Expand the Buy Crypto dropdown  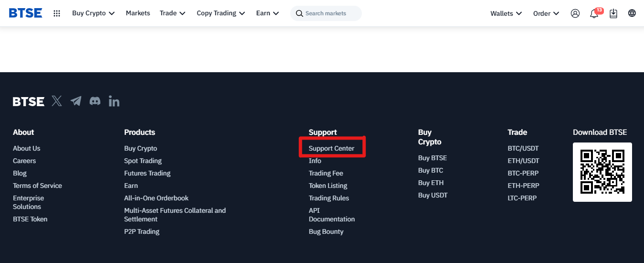click(94, 13)
